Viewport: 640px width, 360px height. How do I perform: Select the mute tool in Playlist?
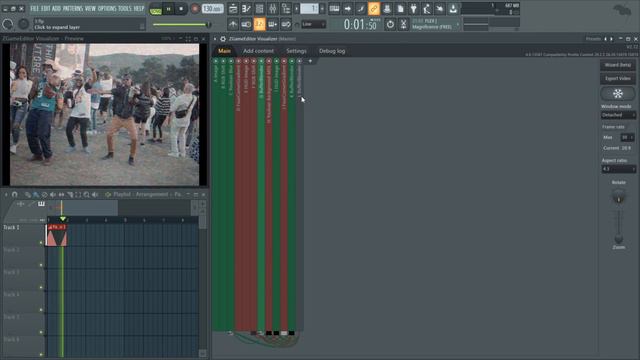coord(53,195)
